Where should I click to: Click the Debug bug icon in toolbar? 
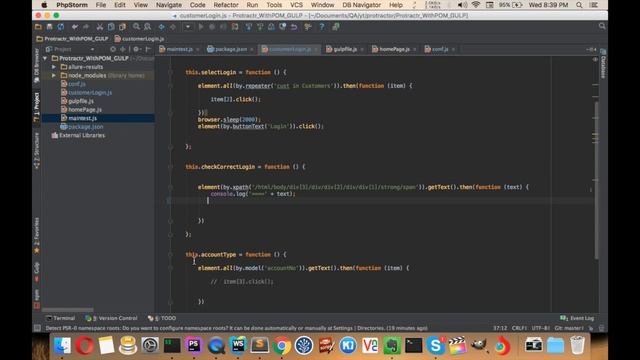point(212,27)
